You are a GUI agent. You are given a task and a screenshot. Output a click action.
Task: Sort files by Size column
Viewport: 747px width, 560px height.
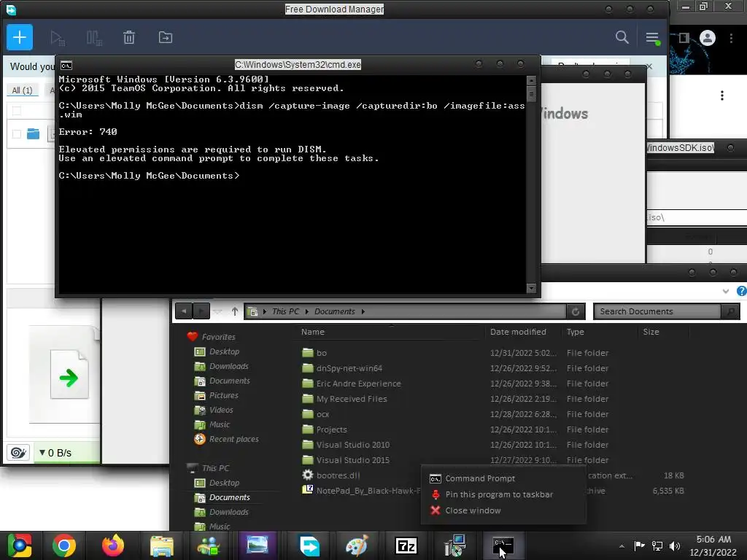(651, 332)
